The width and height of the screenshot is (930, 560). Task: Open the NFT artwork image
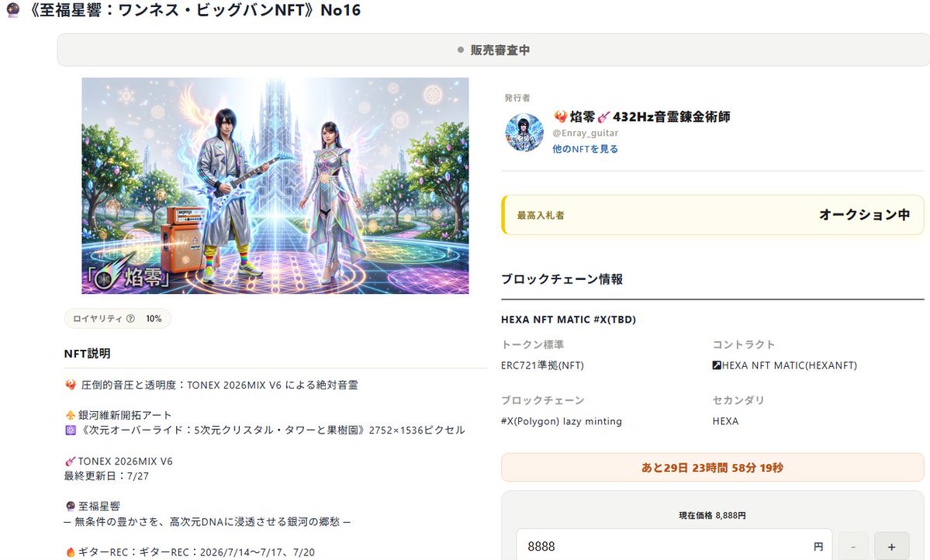coord(275,185)
